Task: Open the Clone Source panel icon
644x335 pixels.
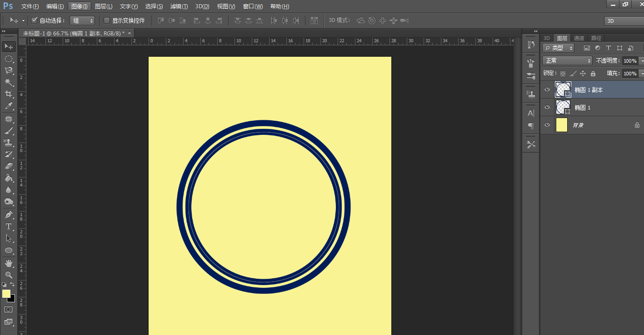Action: pyautogui.click(x=531, y=94)
